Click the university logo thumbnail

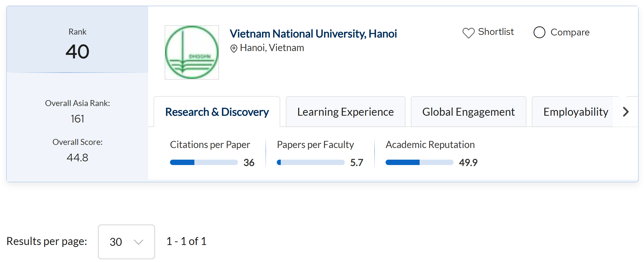tap(192, 52)
